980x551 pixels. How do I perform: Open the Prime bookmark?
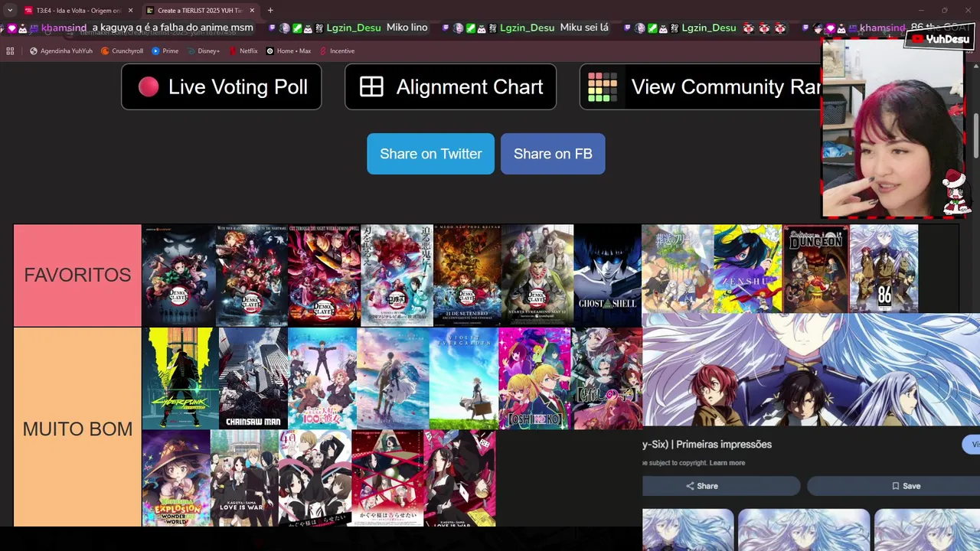tap(165, 51)
